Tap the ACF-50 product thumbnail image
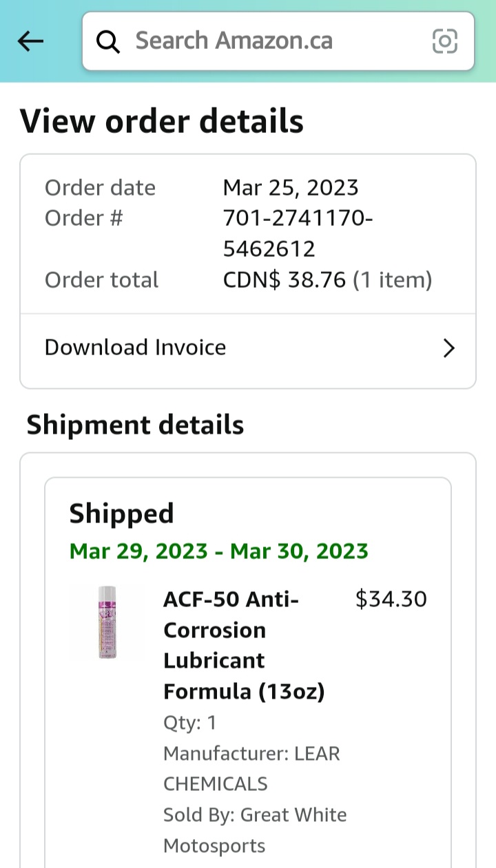Screen dimensions: 496x868 click(x=108, y=622)
